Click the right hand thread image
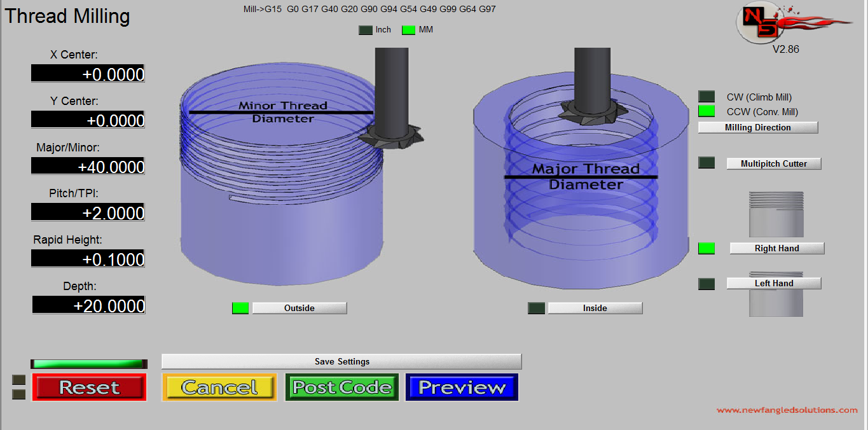The height and width of the screenshot is (430, 868). point(776,214)
